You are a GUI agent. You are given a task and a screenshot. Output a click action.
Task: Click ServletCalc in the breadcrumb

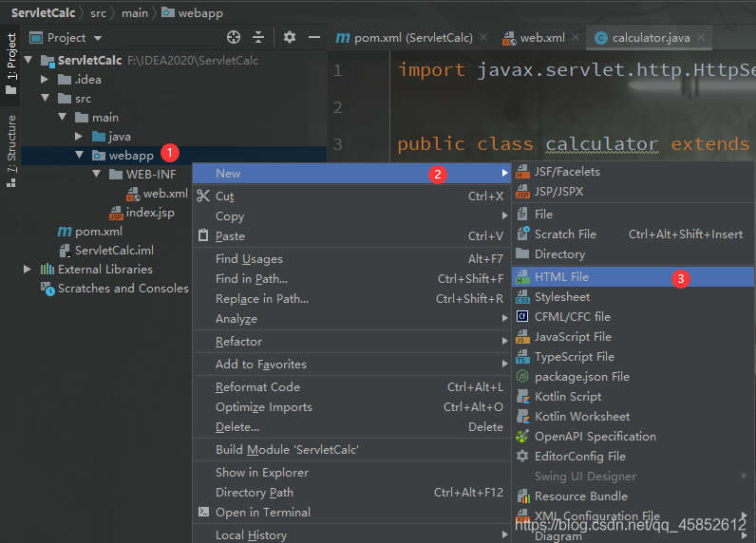coord(44,13)
